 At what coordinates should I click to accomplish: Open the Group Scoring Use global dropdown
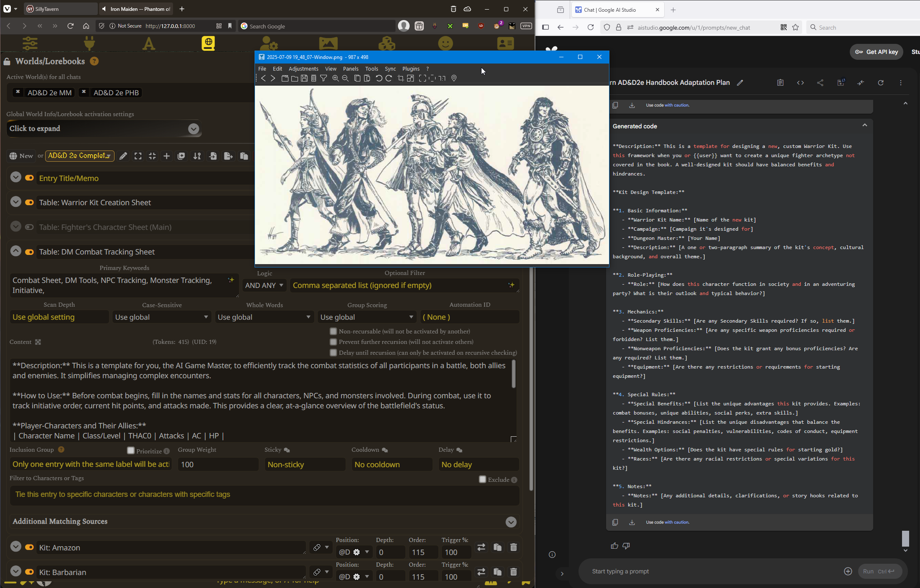(367, 317)
